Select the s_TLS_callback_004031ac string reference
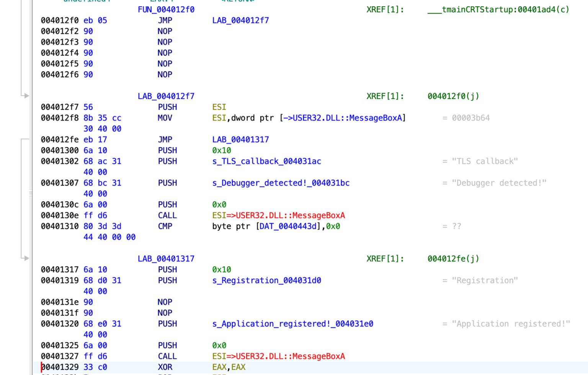The width and height of the screenshot is (588, 375). coord(267,161)
